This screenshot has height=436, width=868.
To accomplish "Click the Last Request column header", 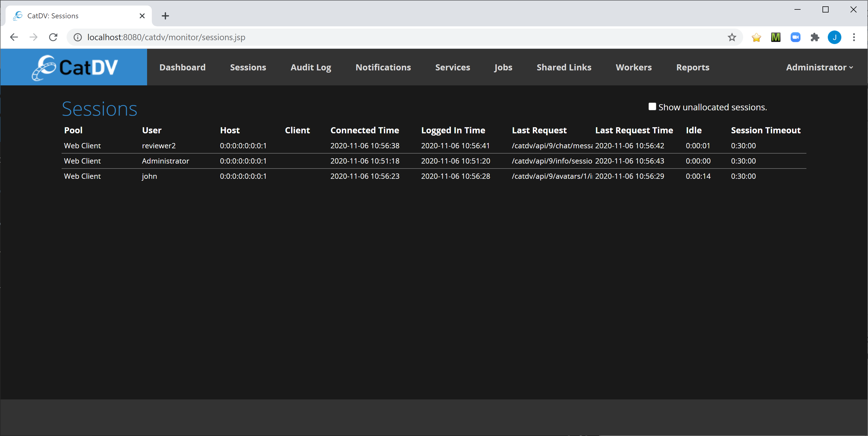I will (539, 130).
